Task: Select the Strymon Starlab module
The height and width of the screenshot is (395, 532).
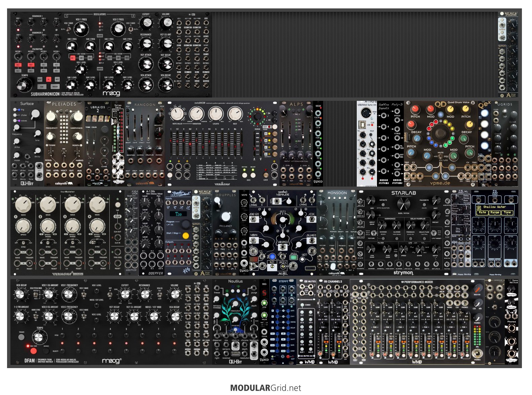Action: [x=404, y=233]
